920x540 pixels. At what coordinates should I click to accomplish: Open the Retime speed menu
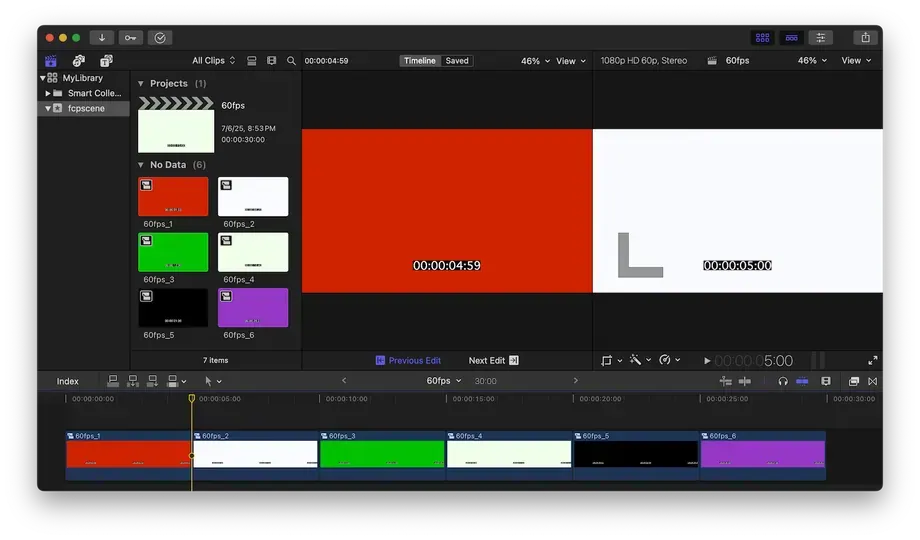click(x=669, y=360)
